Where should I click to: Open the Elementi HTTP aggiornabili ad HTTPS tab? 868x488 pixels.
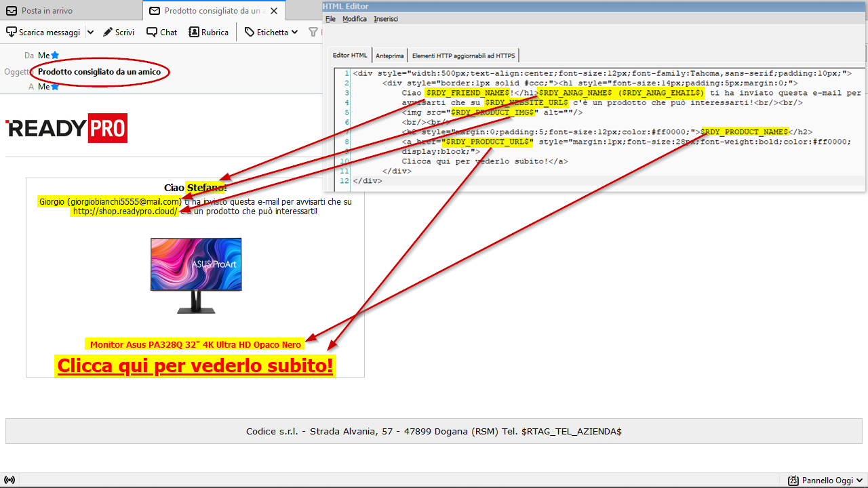(x=464, y=56)
